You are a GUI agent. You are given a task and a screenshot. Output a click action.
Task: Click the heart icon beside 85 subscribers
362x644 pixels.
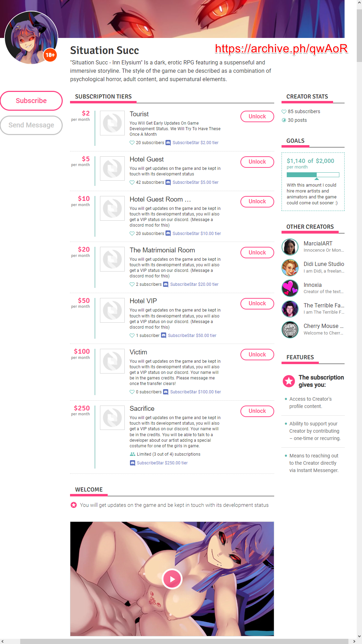(284, 112)
